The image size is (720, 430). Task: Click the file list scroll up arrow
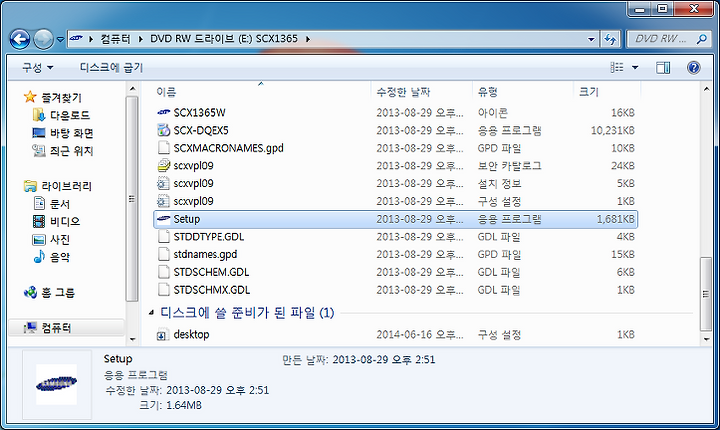[706, 89]
